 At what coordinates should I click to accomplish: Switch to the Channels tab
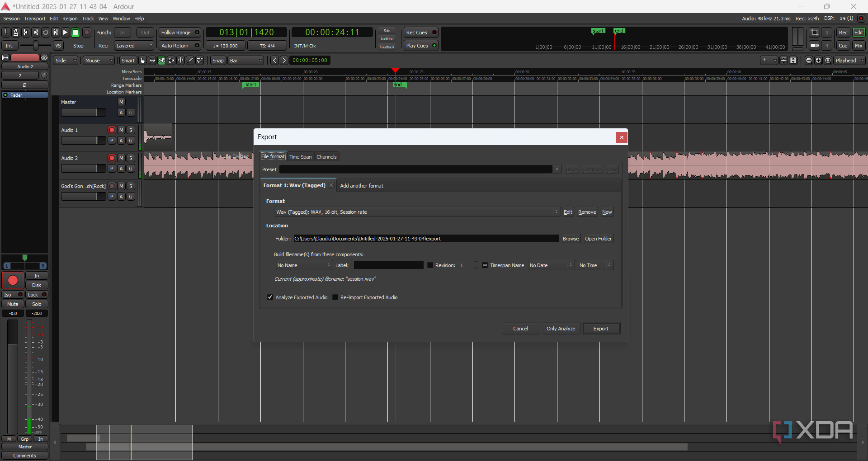[326, 157]
